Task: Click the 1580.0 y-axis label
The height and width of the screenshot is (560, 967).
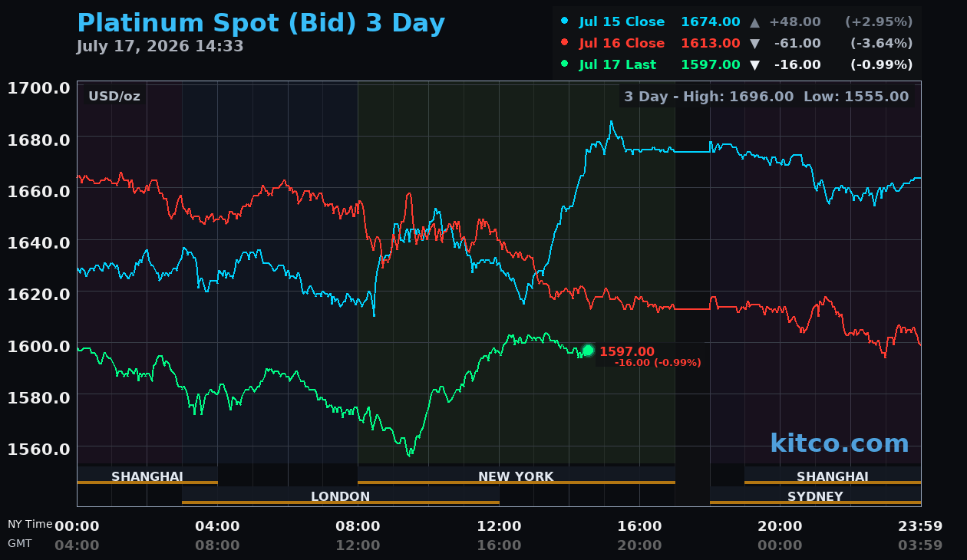Action: point(38,397)
